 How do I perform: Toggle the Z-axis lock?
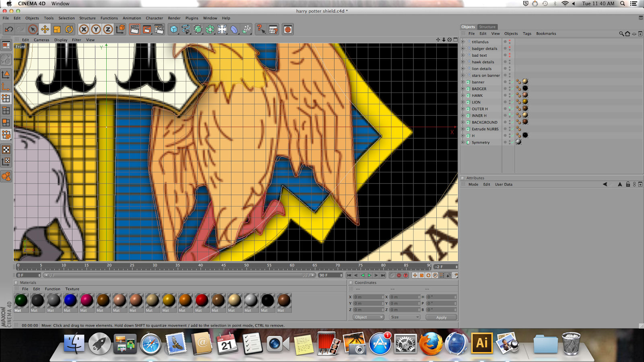coord(108,29)
